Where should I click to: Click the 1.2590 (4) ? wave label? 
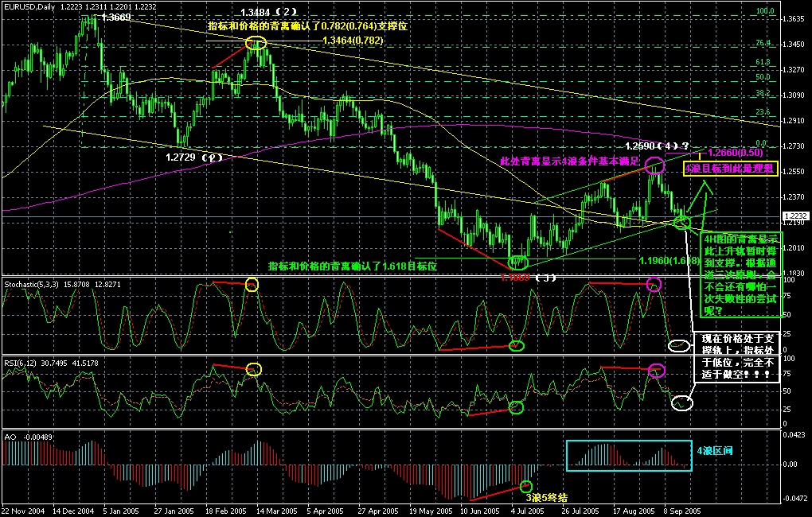click(x=657, y=146)
